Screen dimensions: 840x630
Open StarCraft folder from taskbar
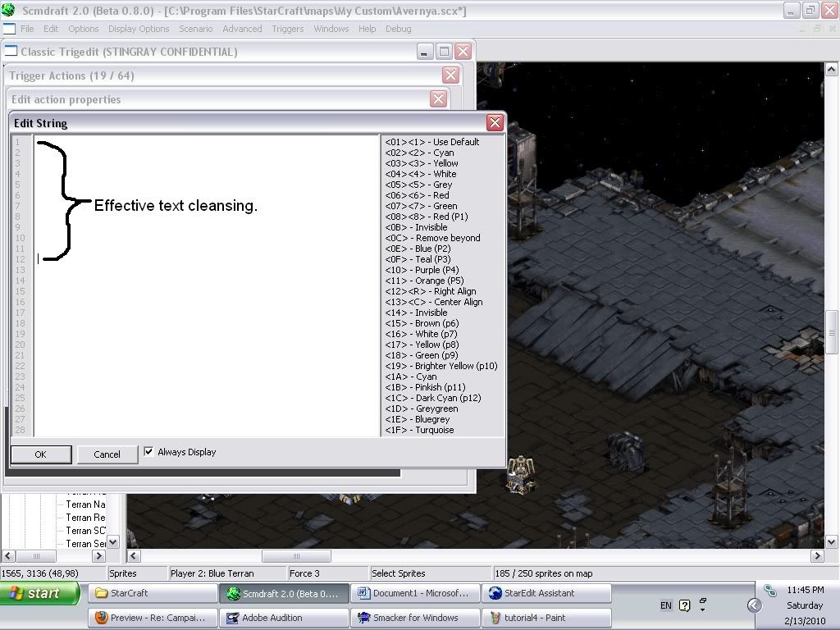152,593
